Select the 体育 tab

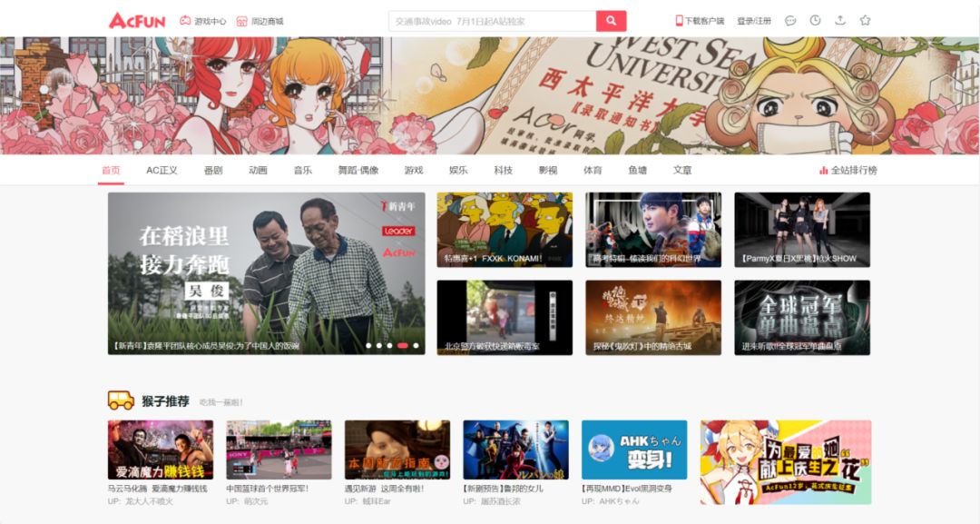(x=593, y=170)
